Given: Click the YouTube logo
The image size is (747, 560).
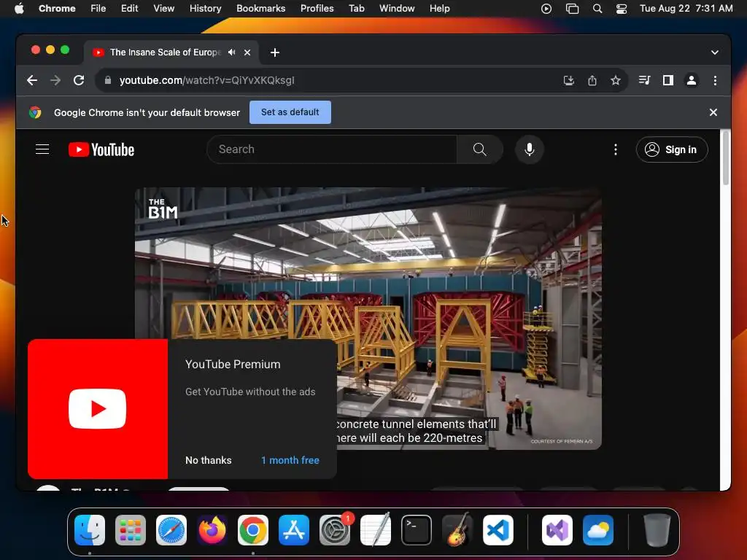Looking at the screenshot, I should [101, 149].
